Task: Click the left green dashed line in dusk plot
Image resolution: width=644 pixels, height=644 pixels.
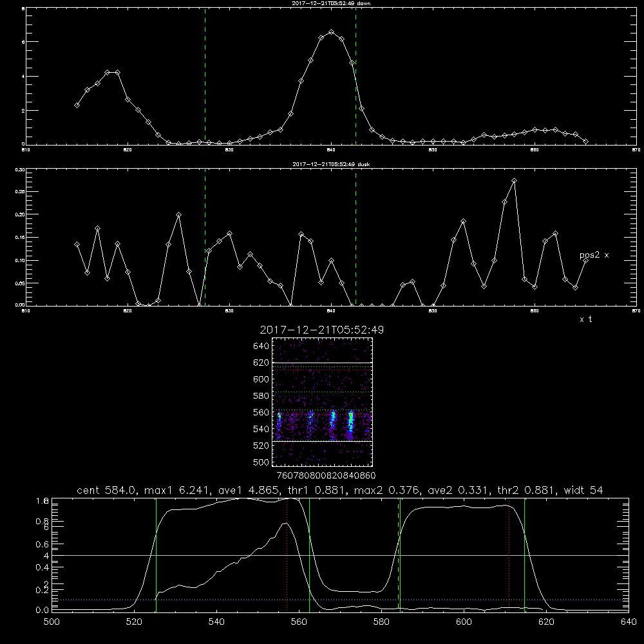Action: coord(205,237)
